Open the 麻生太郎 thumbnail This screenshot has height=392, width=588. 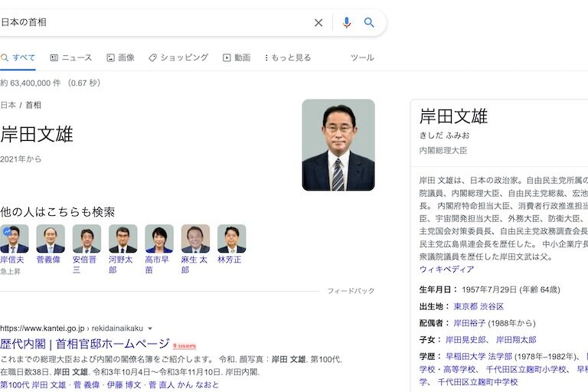click(x=195, y=239)
